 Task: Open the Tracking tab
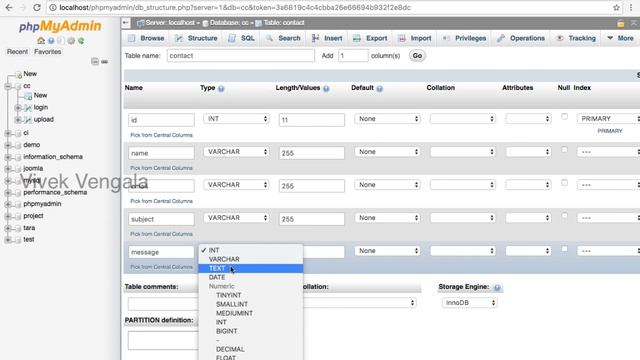tap(576, 38)
